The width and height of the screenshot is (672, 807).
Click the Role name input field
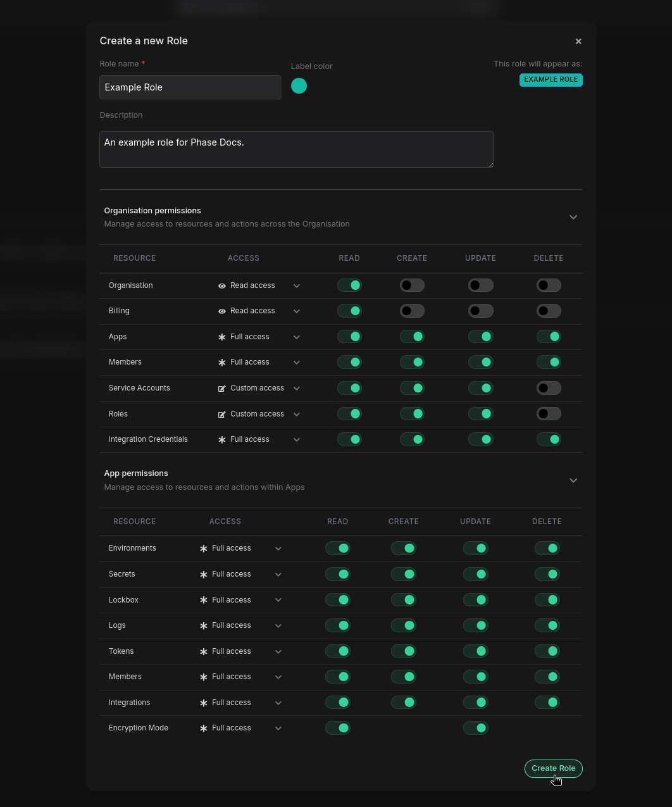tap(190, 87)
